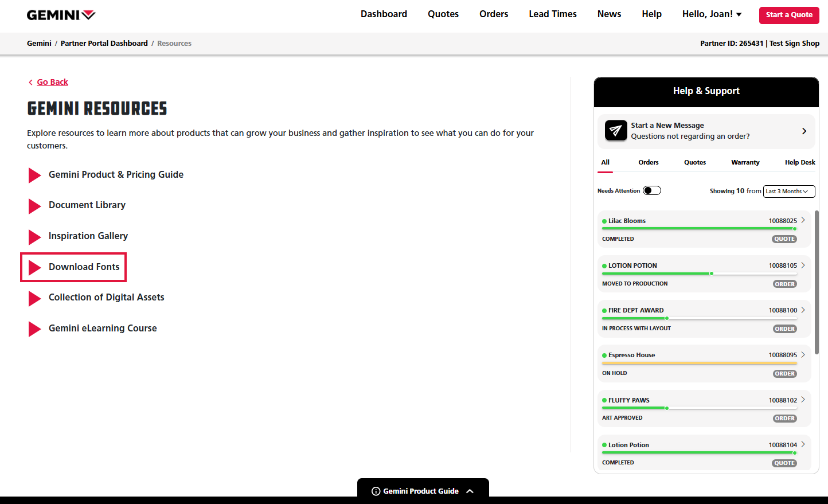The width and height of the screenshot is (828, 504).
Task: Open Lead Times in the top navigation
Action: click(x=552, y=14)
